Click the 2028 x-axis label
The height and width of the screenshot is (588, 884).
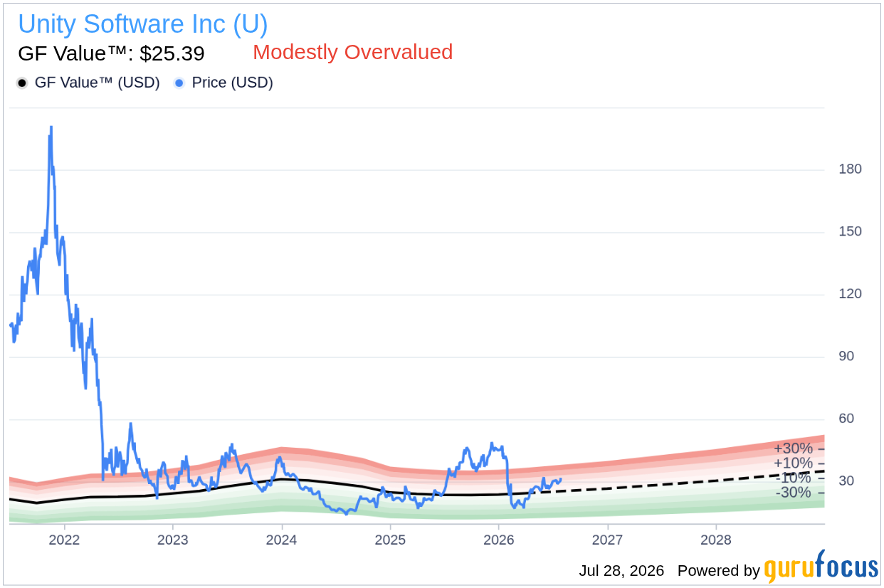click(x=716, y=540)
